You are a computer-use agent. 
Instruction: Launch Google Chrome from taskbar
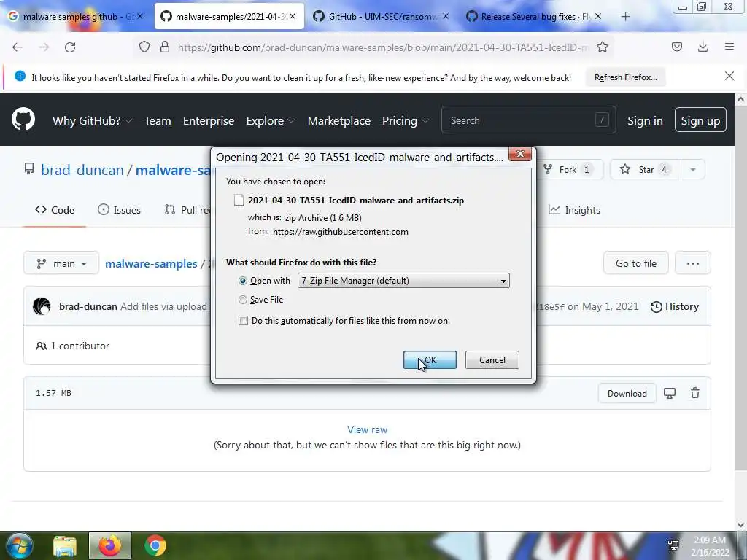(x=155, y=545)
